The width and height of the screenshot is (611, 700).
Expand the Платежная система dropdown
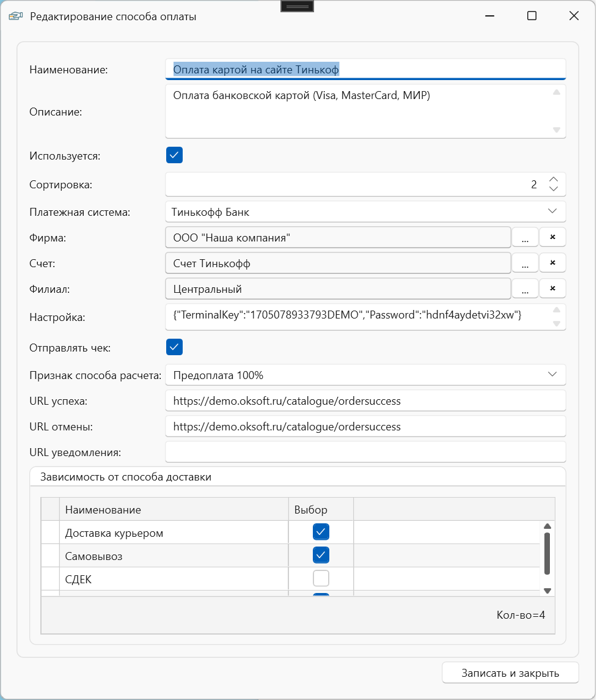pos(552,211)
